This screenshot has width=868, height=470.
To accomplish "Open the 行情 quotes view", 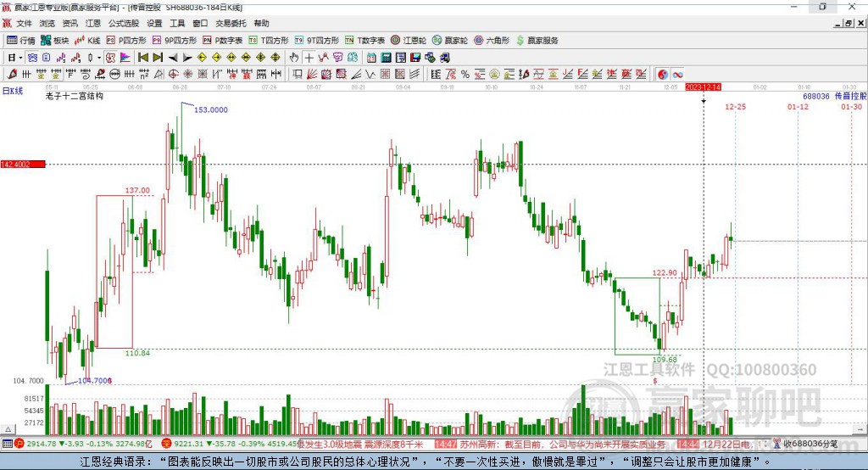I will point(21,41).
